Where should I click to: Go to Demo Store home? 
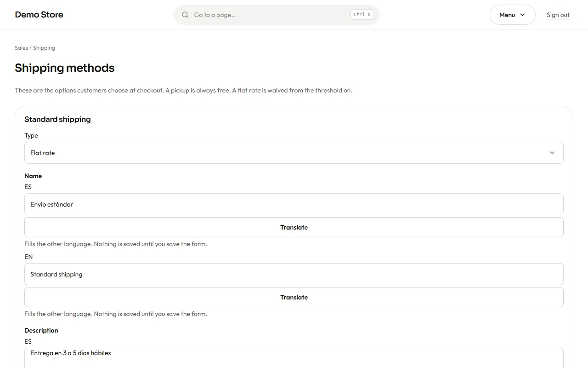pyautogui.click(x=39, y=15)
